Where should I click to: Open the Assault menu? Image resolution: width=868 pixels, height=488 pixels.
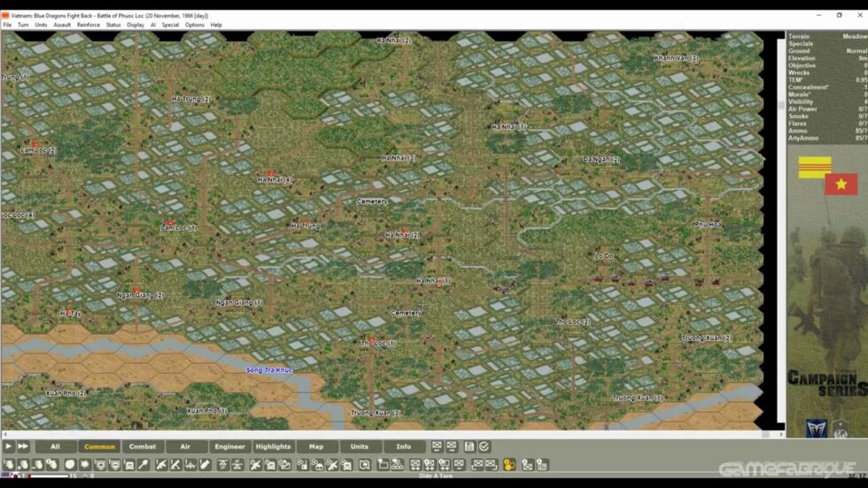point(62,25)
